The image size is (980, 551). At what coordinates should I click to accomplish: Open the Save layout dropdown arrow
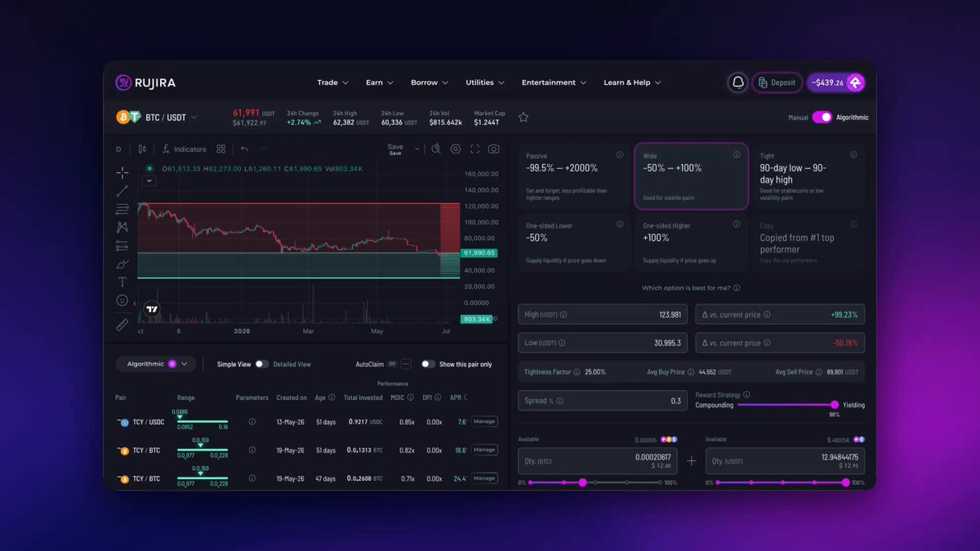pyautogui.click(x=417, y=149)
